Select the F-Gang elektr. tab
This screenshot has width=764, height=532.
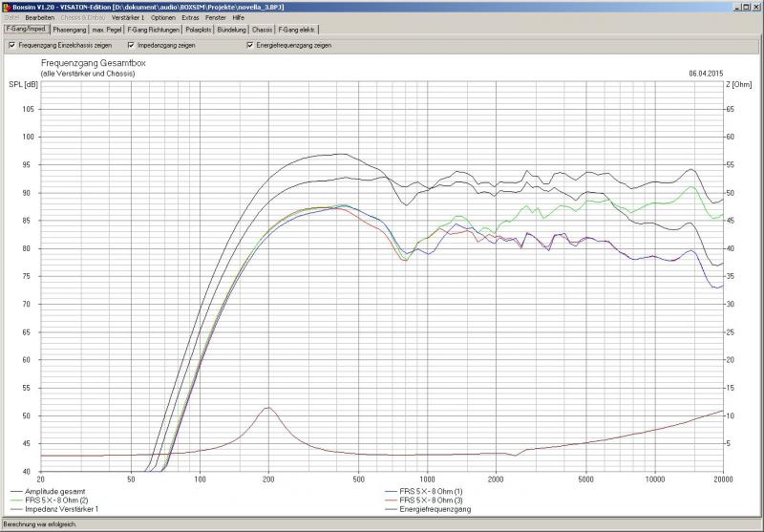(297, 30)
